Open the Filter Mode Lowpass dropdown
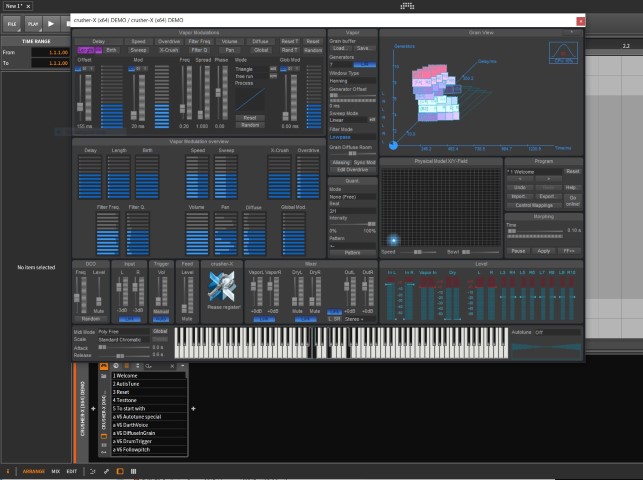The image size is (643, 480). point(352,137)
